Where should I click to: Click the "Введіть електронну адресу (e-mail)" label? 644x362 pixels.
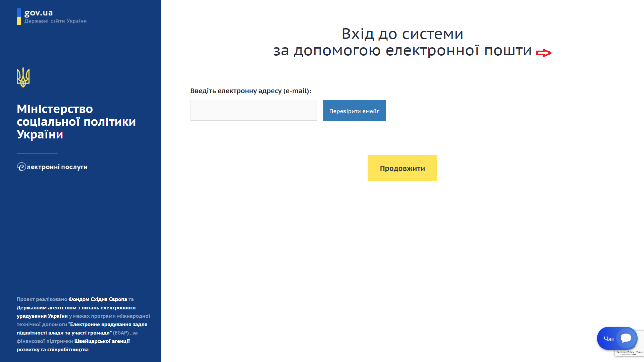pos(251,91)
